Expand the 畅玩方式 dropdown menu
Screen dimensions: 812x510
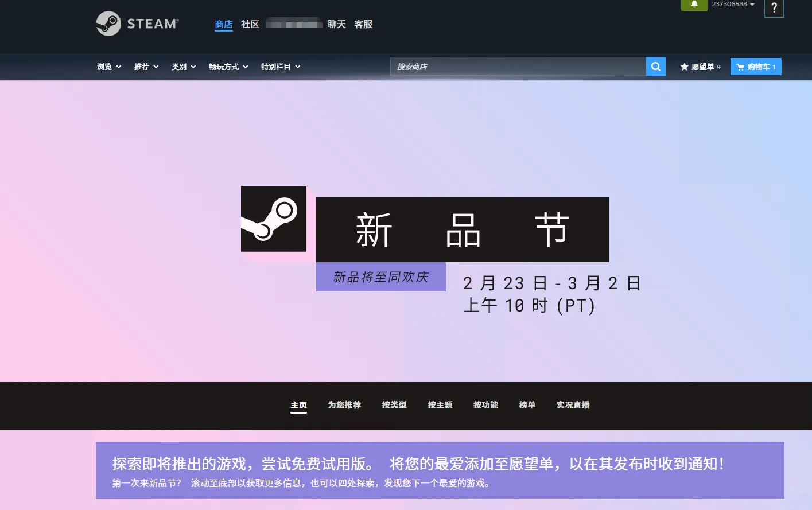coord(228,67)
